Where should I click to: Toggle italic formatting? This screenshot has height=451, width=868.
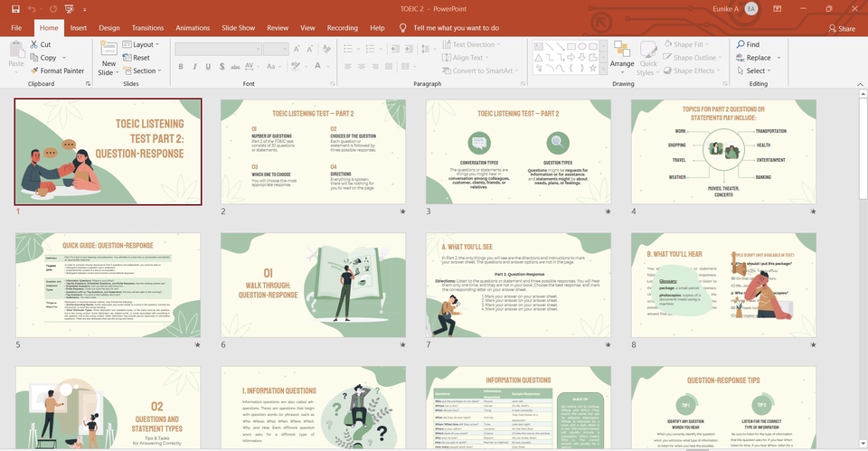click(194, 66)
